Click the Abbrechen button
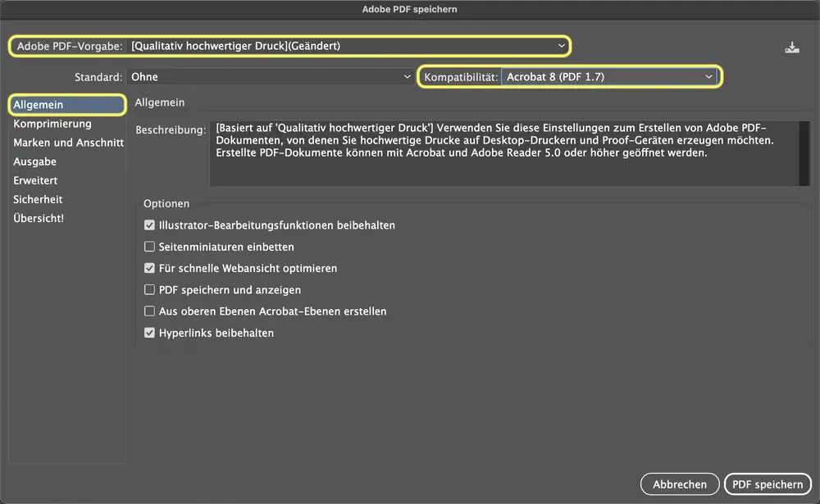 [x=680, y=484]
